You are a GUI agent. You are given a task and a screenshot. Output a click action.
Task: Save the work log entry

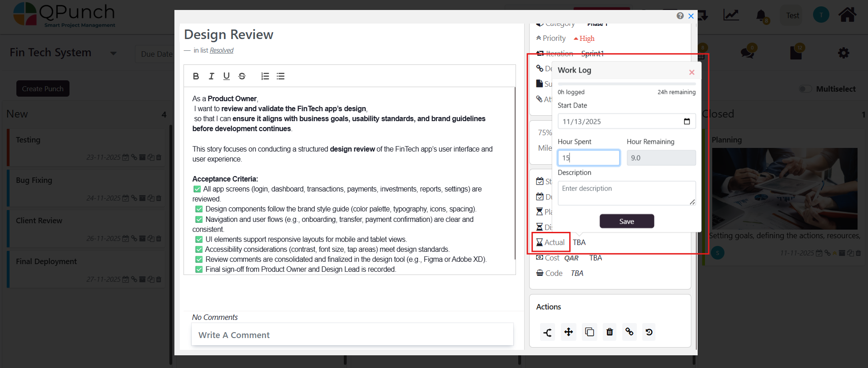[x=627, y=221]
